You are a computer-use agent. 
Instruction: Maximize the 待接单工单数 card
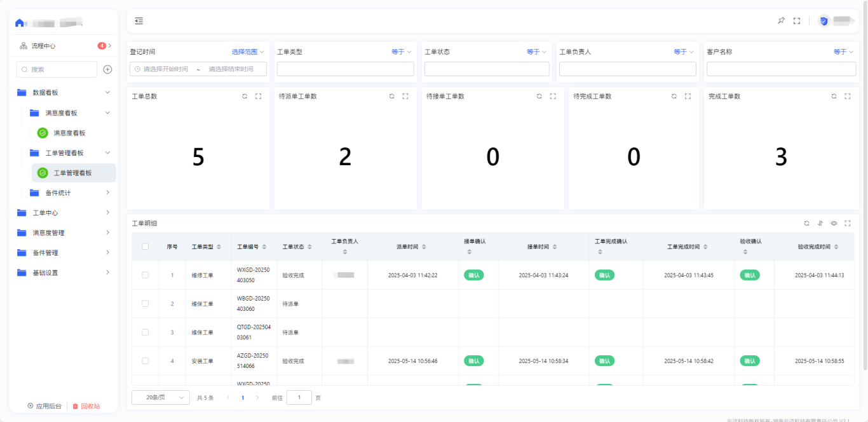(x=553, y=96)
